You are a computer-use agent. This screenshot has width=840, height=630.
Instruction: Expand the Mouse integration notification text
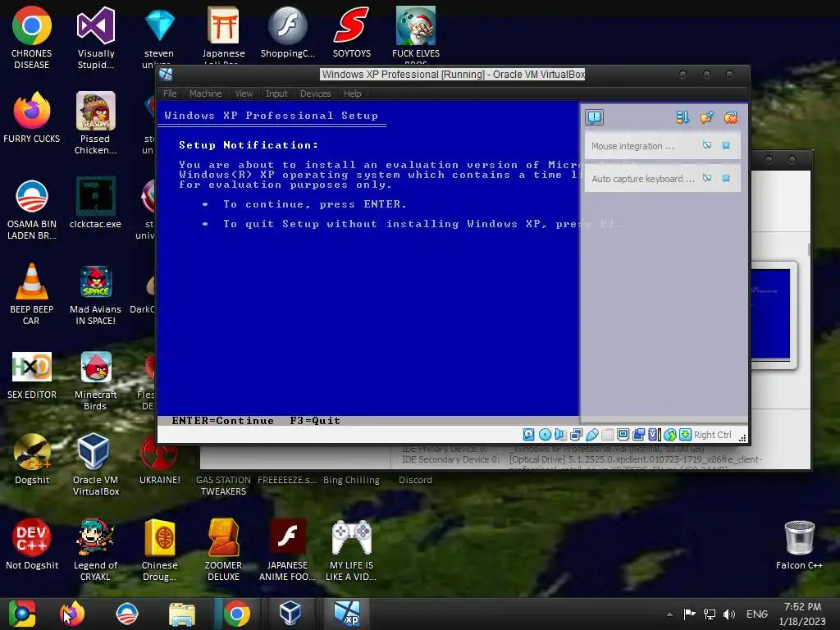[632, 146]
